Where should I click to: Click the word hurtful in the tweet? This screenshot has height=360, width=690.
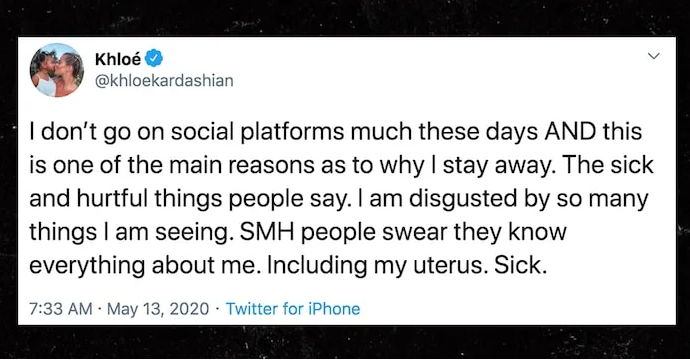pos(113,198)
